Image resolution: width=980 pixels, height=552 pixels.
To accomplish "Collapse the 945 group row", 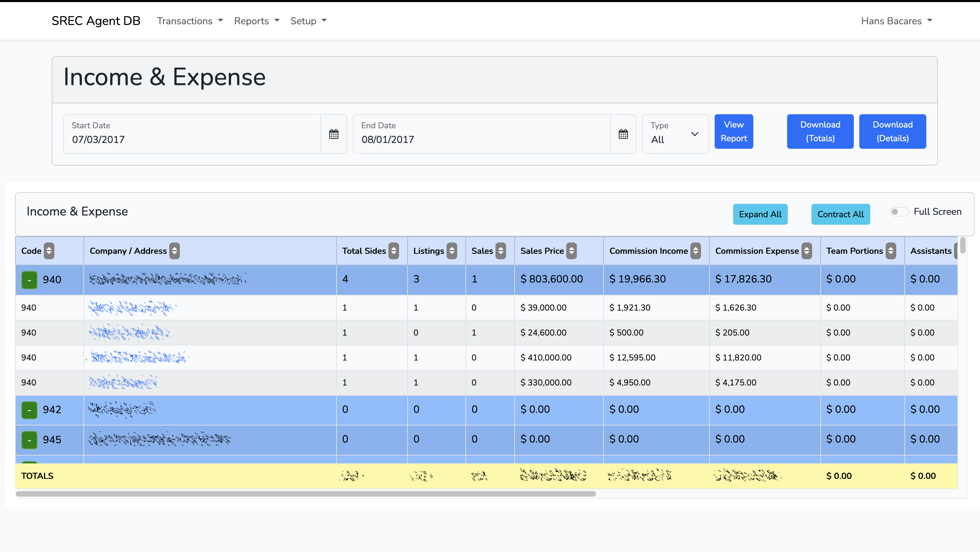I will tap(29, 440).
